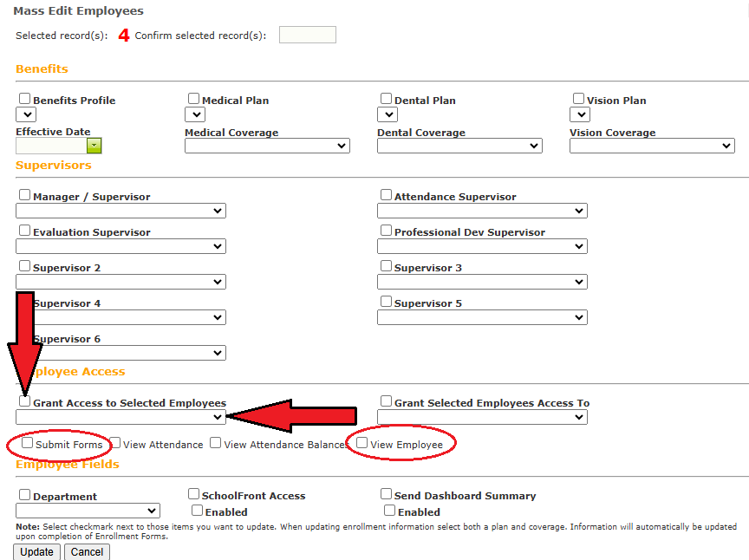This screenshot has height=560, width=749.
Task: Focus the Confirm selected record(s) field
Action: coord(308,35)
